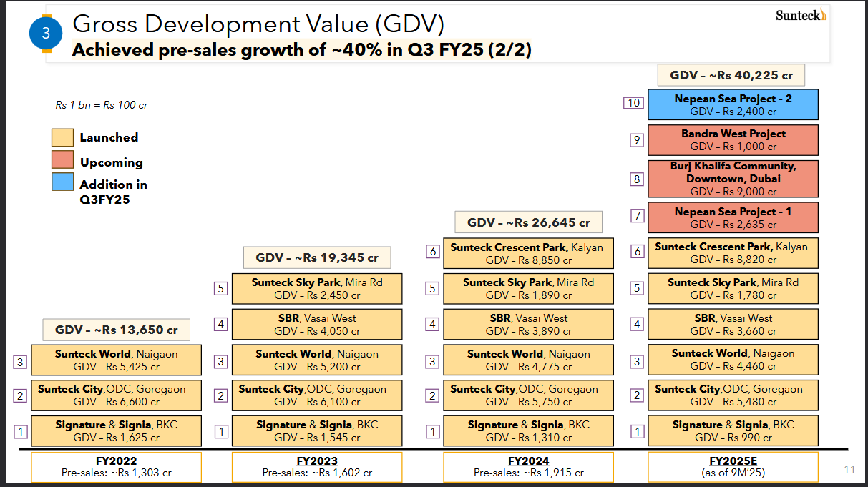Image resolution: width=868 pixels, height=487 pixels.
Task: Click Signature & Signia box with Rs 1,310 cr
Action: [528, 431]
